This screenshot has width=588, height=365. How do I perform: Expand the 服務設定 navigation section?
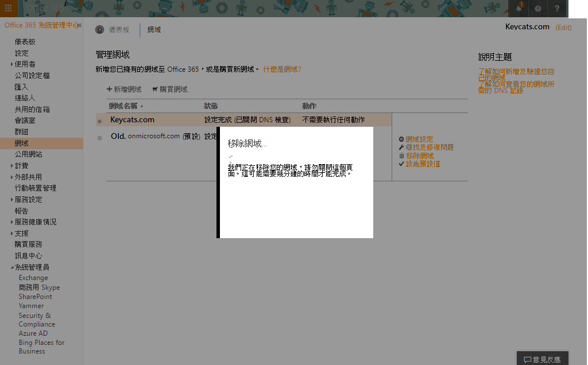click(11, 200)
